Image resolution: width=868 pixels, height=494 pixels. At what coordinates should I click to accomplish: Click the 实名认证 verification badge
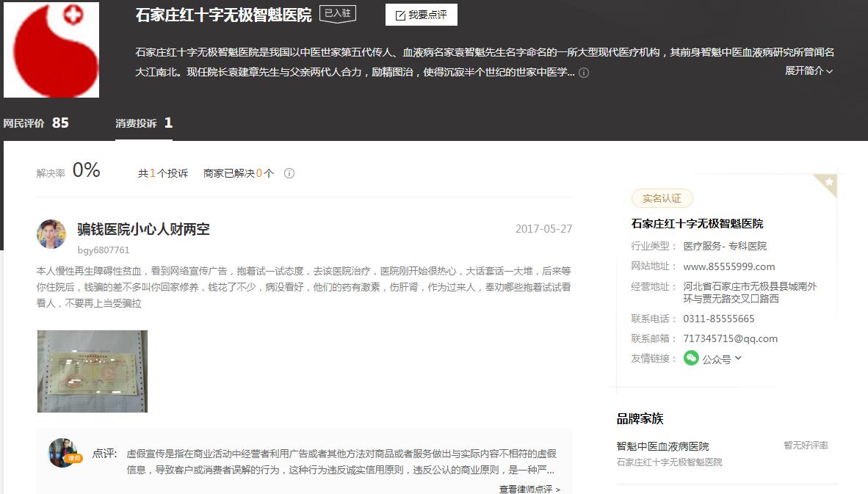(x=662, y=198)
